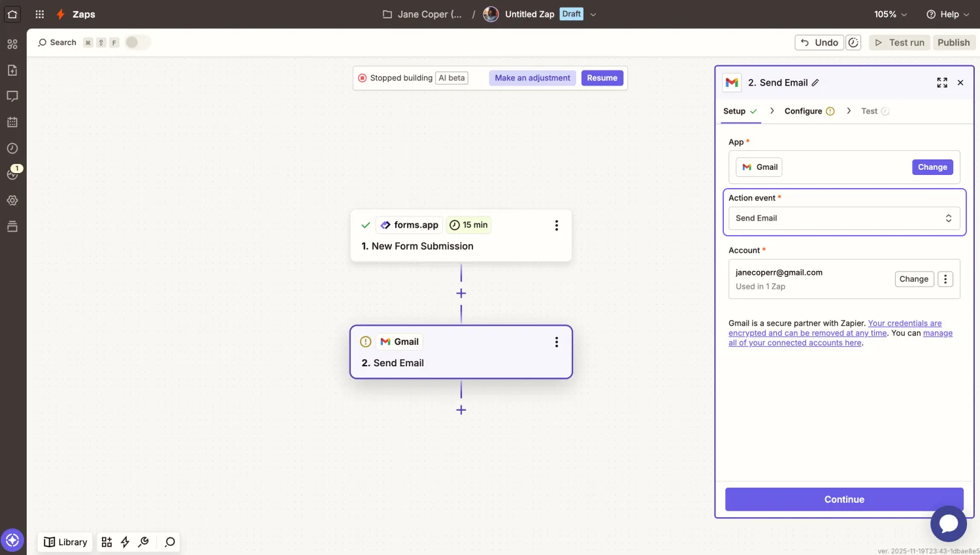Open the Settings gear in the left sidebar
This screenshot has width=980, height=555.
12,200
